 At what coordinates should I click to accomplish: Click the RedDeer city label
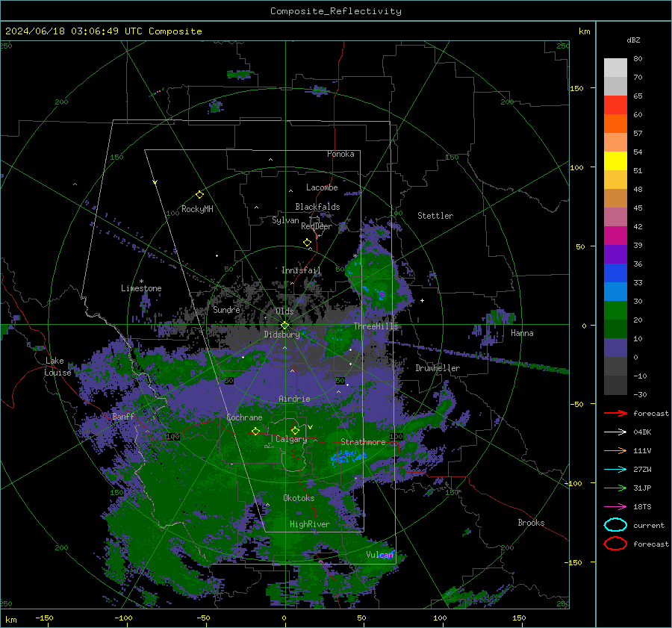pyautogui.click(x=317, y=226)
